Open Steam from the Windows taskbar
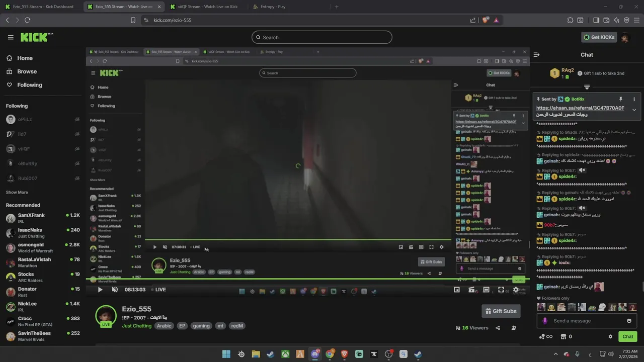644x362 pixels. pyautogui.click(x=270, y=354)
